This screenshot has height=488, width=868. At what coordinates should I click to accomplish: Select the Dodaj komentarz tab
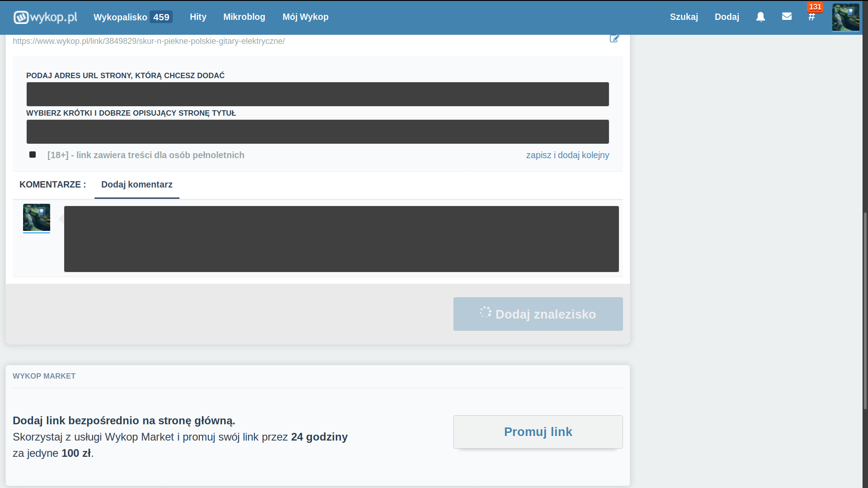point(137,185)
